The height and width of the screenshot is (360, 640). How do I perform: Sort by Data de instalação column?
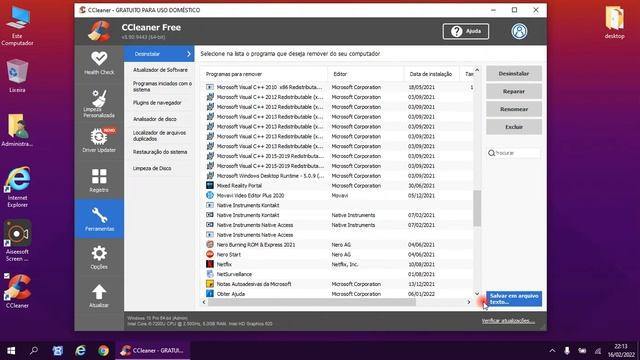(x=432, y=74)
